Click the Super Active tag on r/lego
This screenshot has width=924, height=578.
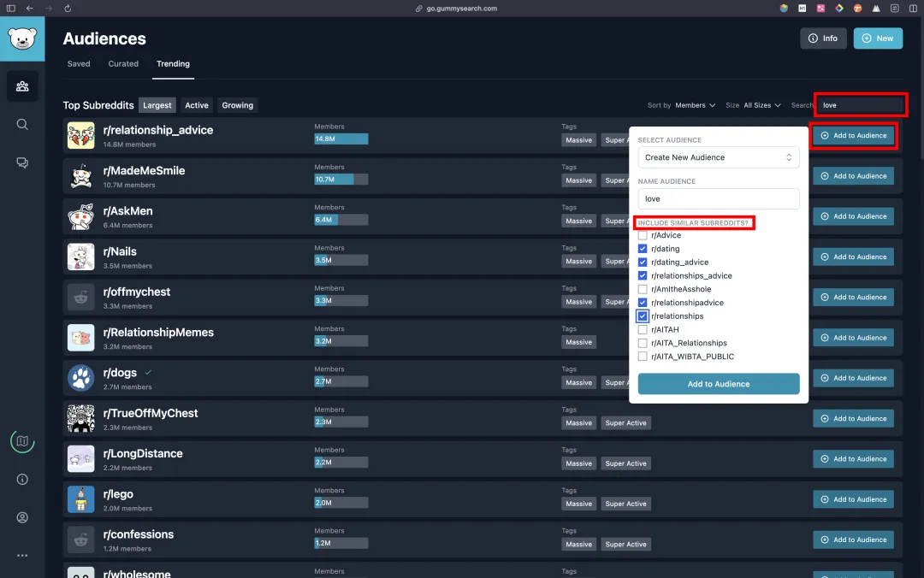(625, 504)
